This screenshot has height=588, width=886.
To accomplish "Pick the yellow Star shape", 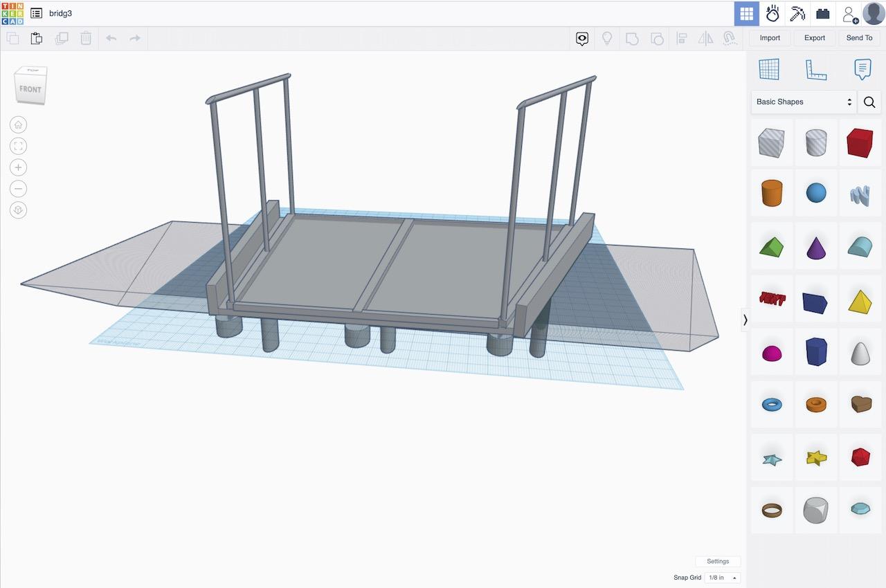I will (x=816, y=458).
